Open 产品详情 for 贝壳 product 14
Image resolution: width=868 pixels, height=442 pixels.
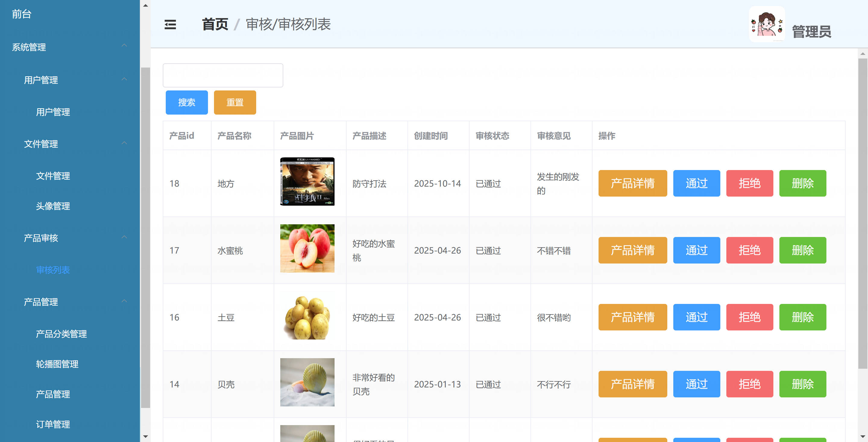(633, 384)
